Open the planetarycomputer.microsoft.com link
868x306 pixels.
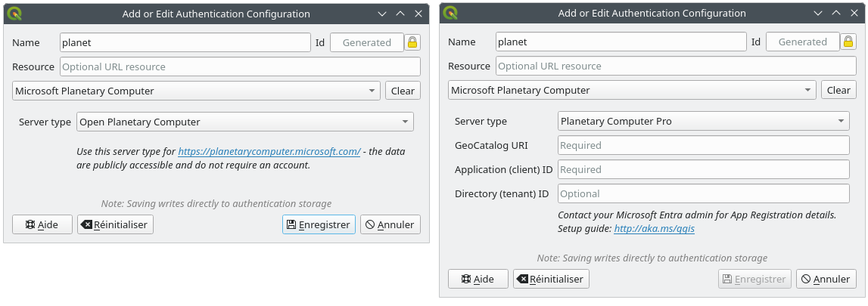(x=269, y=151)
